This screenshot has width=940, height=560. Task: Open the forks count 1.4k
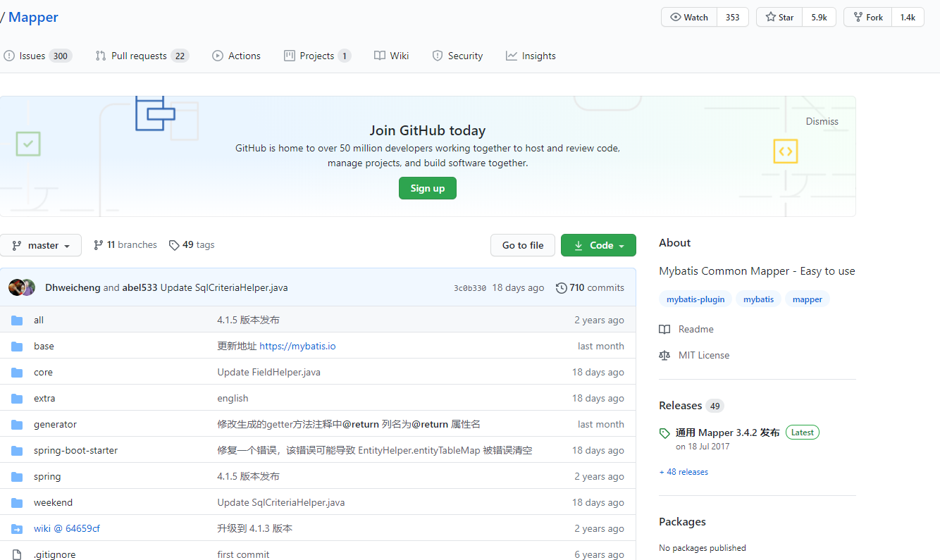pyautogui.click(x=908, y=18)
